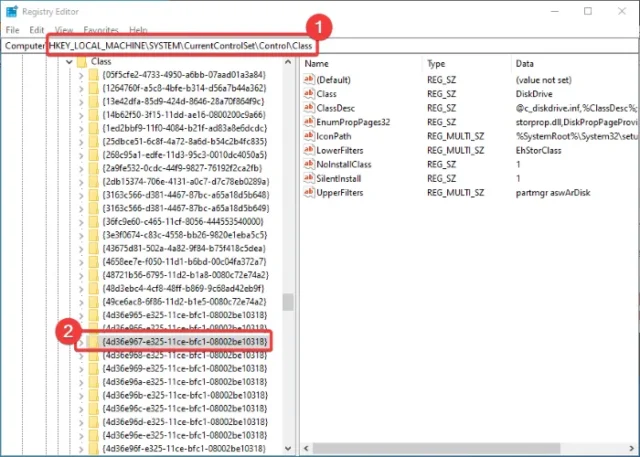The height and width of the screenshot is (457, 640).
Task: Select the LowerFilters value name
Action: click(x=340, y=151)
